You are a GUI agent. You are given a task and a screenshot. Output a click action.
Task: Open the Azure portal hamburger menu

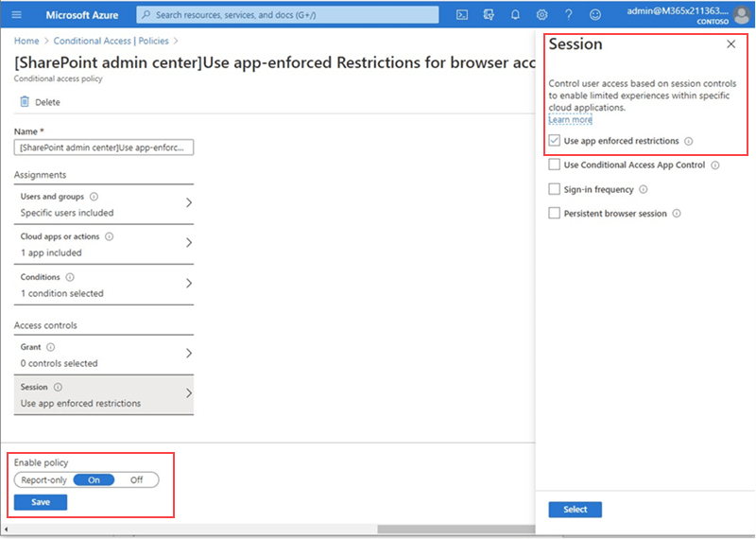[16, 14]
